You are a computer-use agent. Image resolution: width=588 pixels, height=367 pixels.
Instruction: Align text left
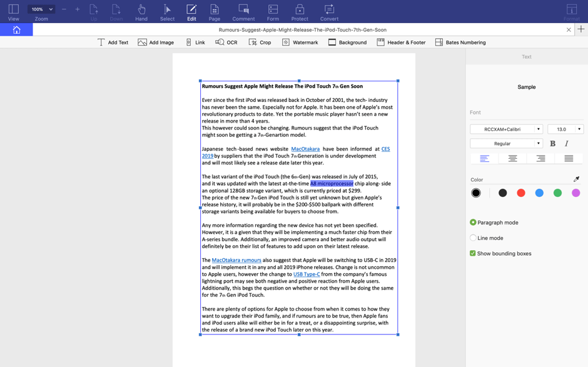pyautogui.click(x=485, y=159)
